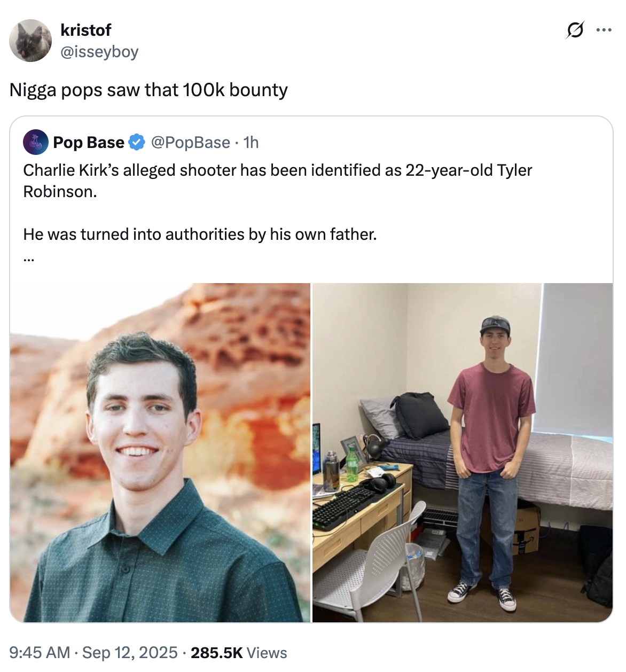The width and height of the screenshot is (626, 672).
Task: Open the three-dot more options menu
Action: [x=604, y=30]
